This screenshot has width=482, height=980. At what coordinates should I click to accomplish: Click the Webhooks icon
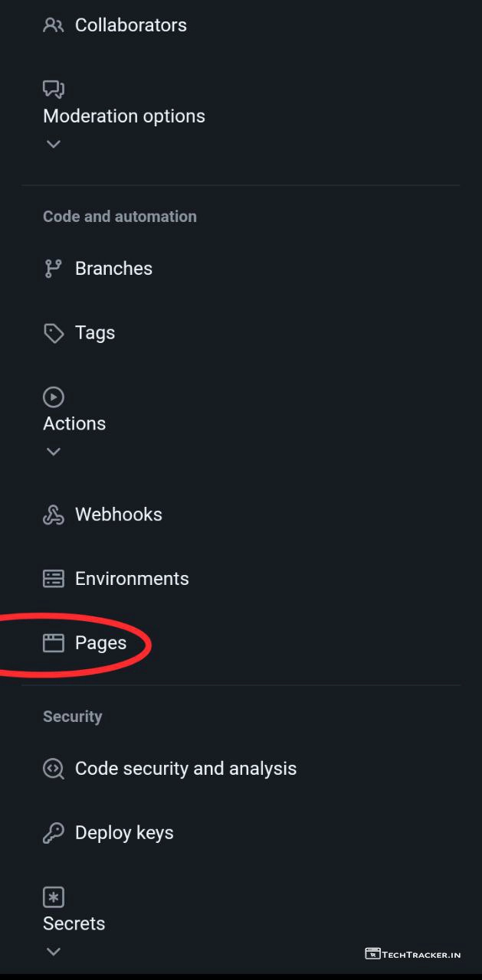(53, 514)
